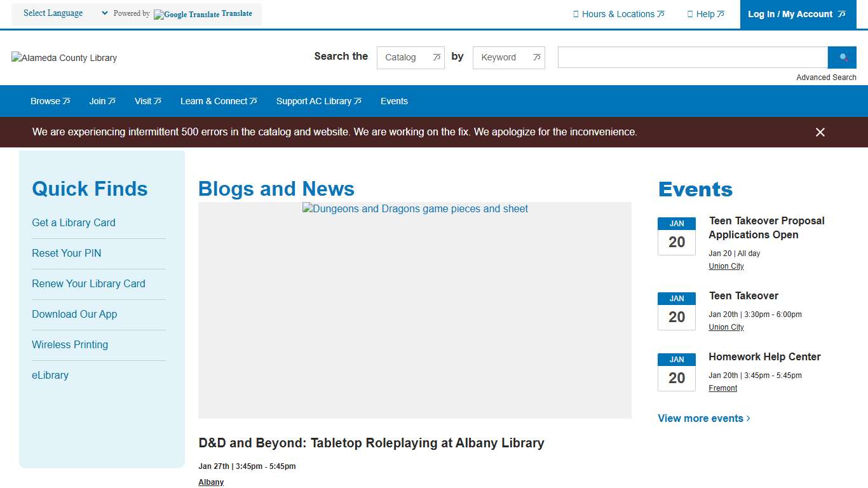This screenshot has width=868, height=488.
Task: Open the Learn & Connect menu
Action: [219, 101]
